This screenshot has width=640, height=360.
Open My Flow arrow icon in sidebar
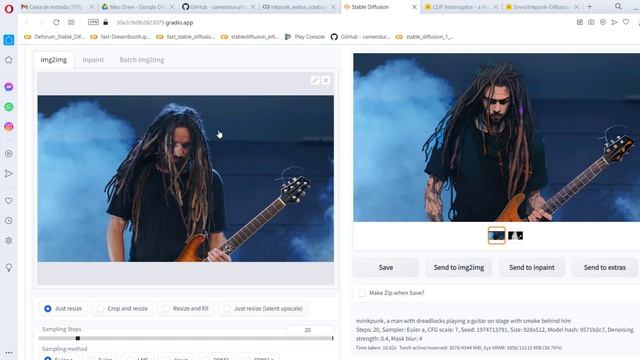(9, 174)
